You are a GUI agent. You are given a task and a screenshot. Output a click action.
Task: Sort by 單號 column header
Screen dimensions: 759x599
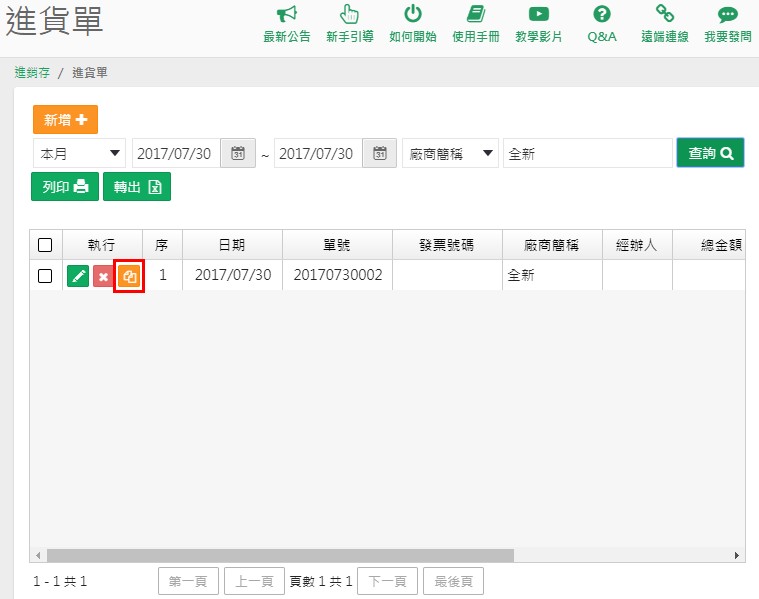click(337, 245)
